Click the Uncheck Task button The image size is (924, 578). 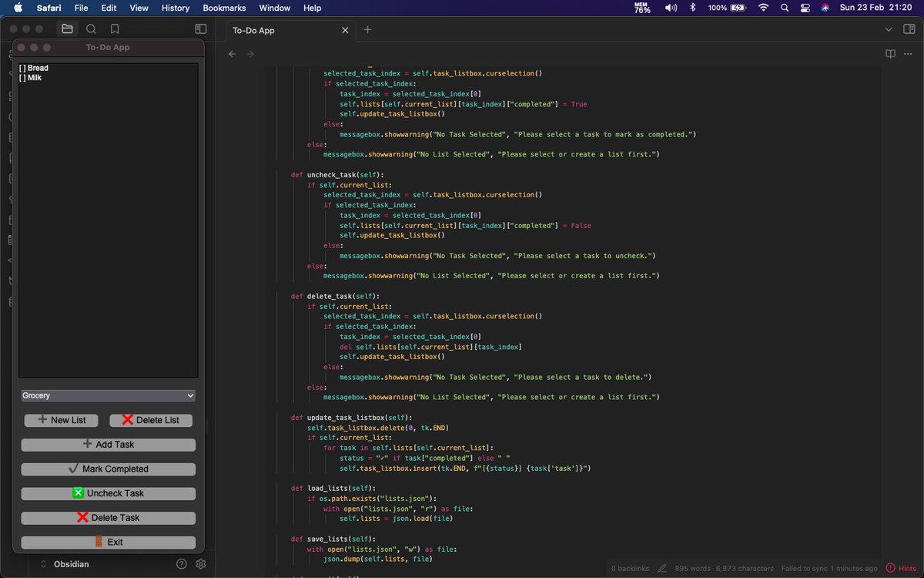click(109, 493)
